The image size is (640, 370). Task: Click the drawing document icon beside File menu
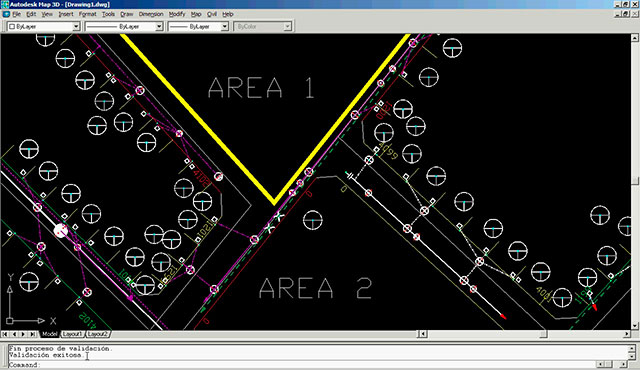[6, 14]
